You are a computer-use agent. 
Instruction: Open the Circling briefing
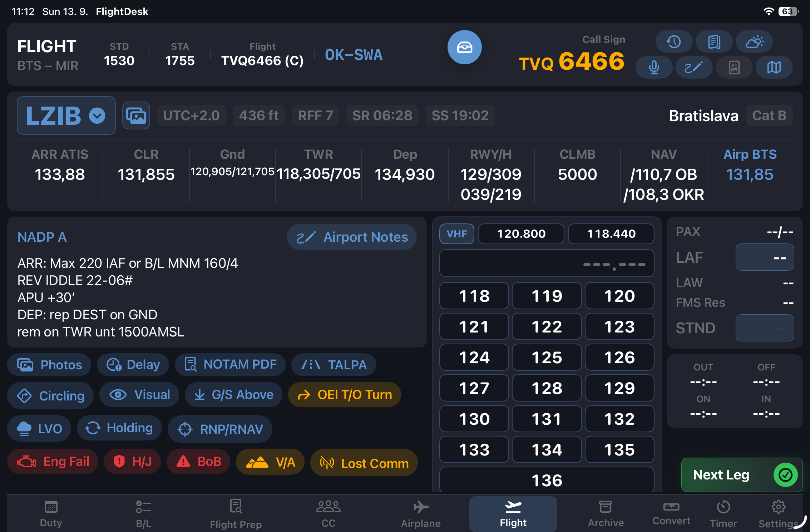50,395
